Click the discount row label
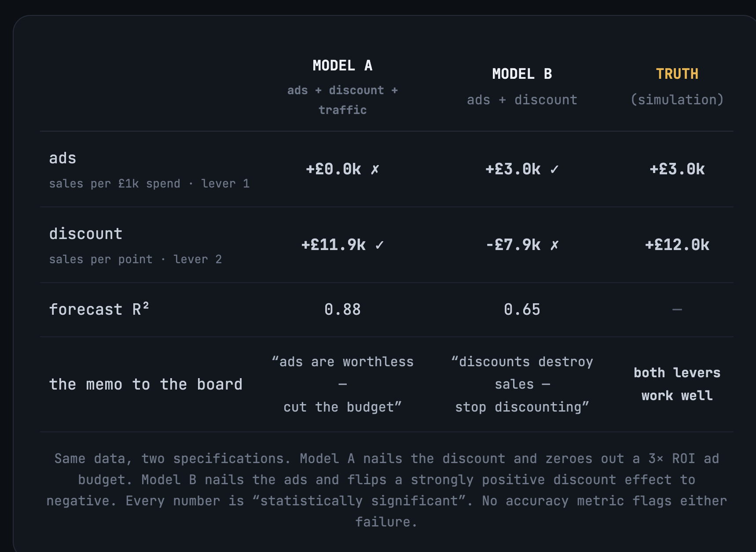This screenshot has height=552, width=756. (x=85, y=234)
